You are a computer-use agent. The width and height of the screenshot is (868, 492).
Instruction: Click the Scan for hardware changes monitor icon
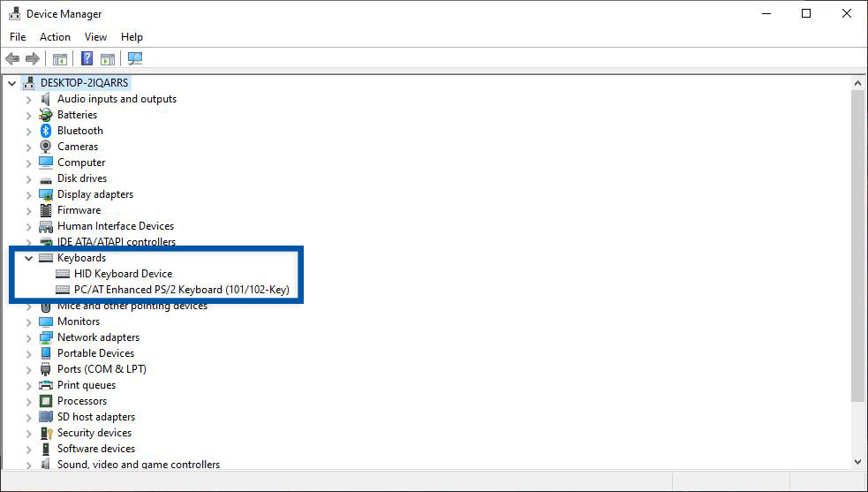134,58
